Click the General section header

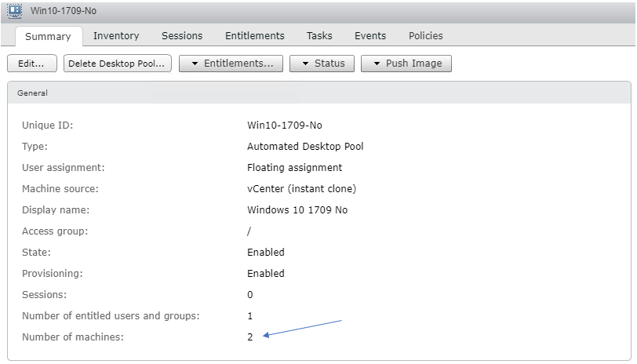tap(33, 93)
